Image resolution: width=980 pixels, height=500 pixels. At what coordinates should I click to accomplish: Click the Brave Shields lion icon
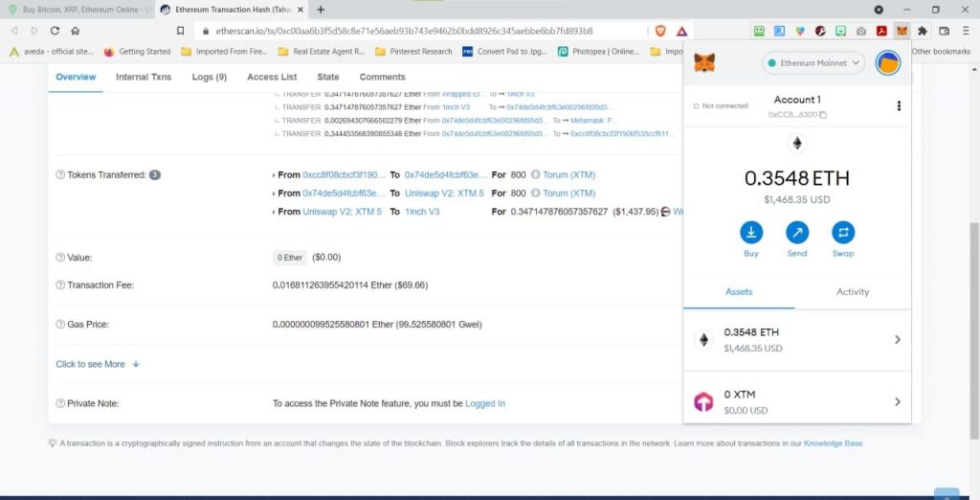pos(660,30)
